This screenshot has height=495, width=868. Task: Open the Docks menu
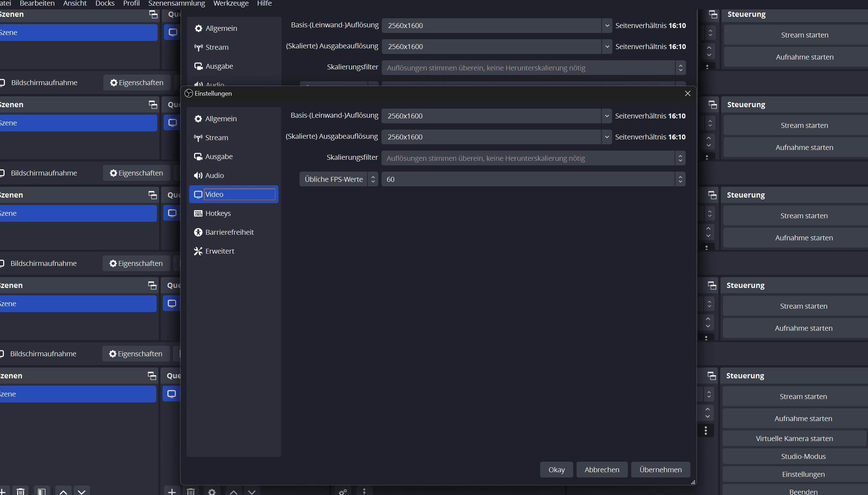click(105, 4)
